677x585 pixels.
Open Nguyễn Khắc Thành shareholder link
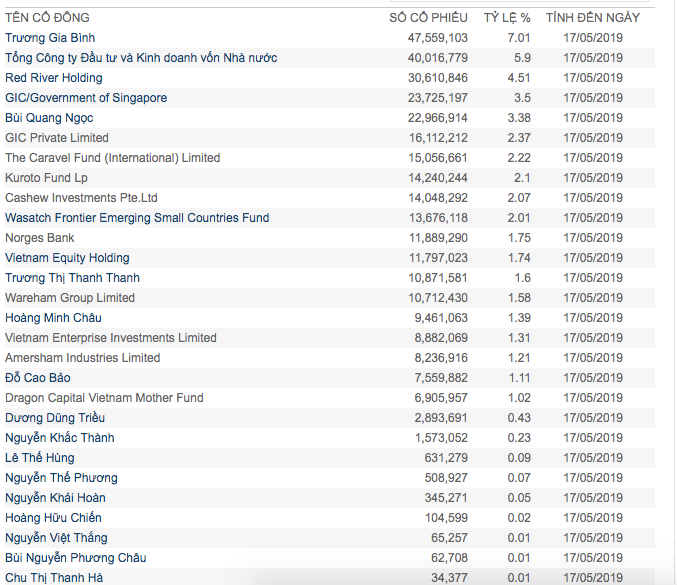60,438
